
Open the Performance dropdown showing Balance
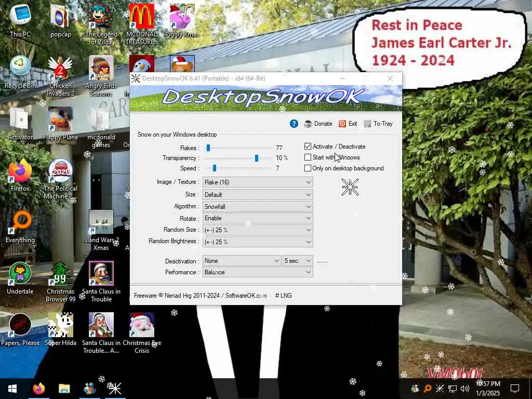click(x=258, y=272)
